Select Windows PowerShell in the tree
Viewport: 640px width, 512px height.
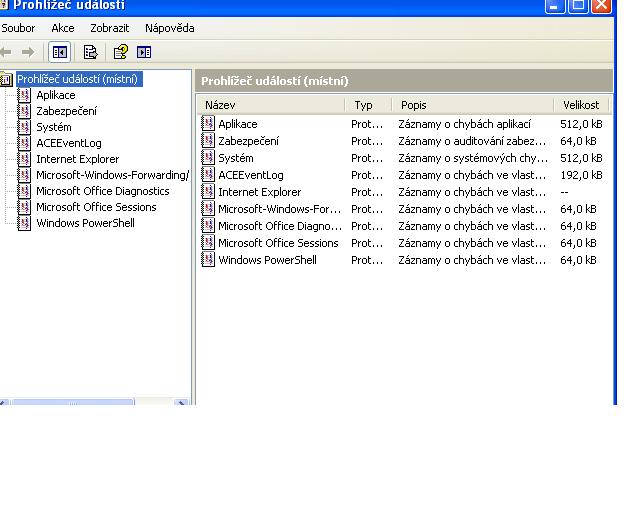click(x=85, y=223)
